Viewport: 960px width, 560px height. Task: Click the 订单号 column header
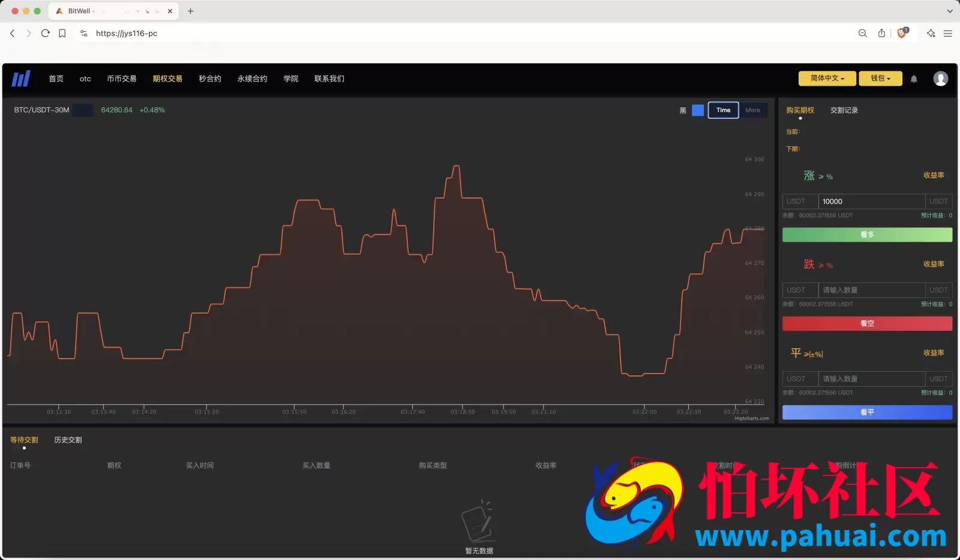pyautogui.click(x=20, y=465)
